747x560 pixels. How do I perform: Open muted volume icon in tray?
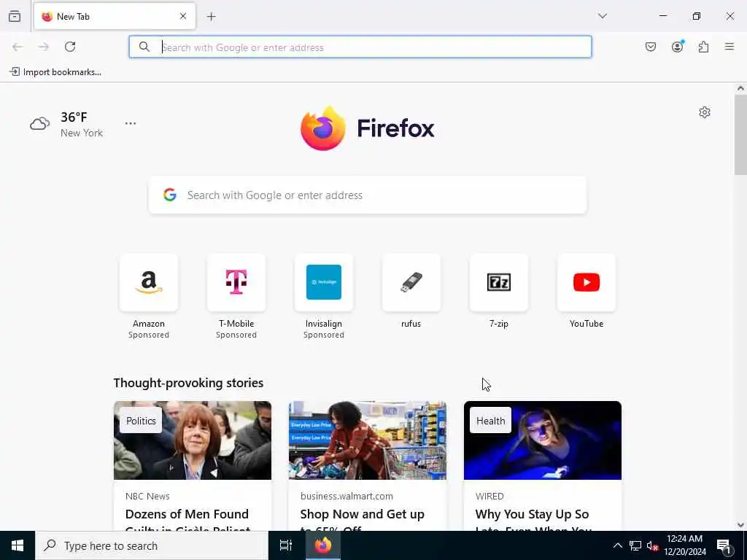(x=652, y=545)
